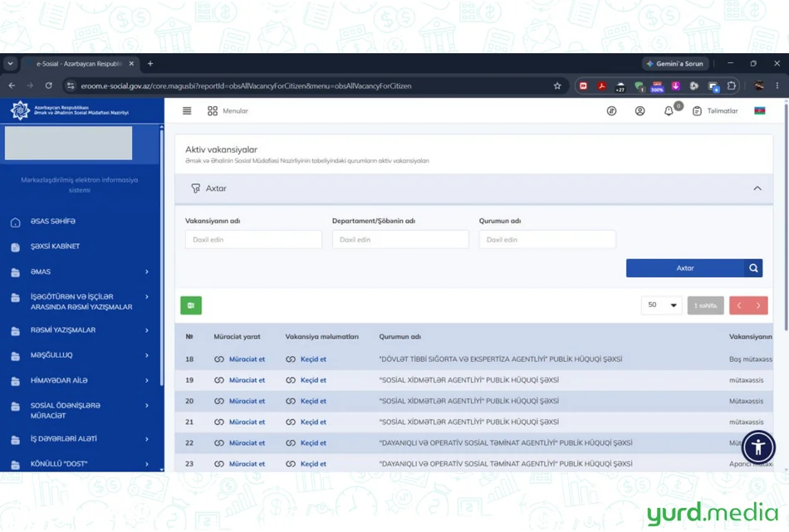Screen dimensions: 789x532
Task: Change language via Azerbaijan flag
Action: pyautogui.click(x=759, y=110)
